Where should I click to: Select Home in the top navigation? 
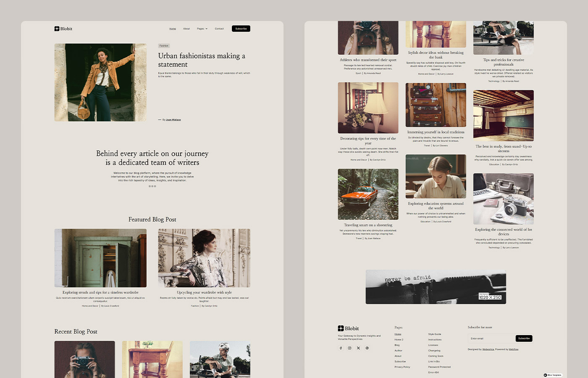click(x=173, y=29)
